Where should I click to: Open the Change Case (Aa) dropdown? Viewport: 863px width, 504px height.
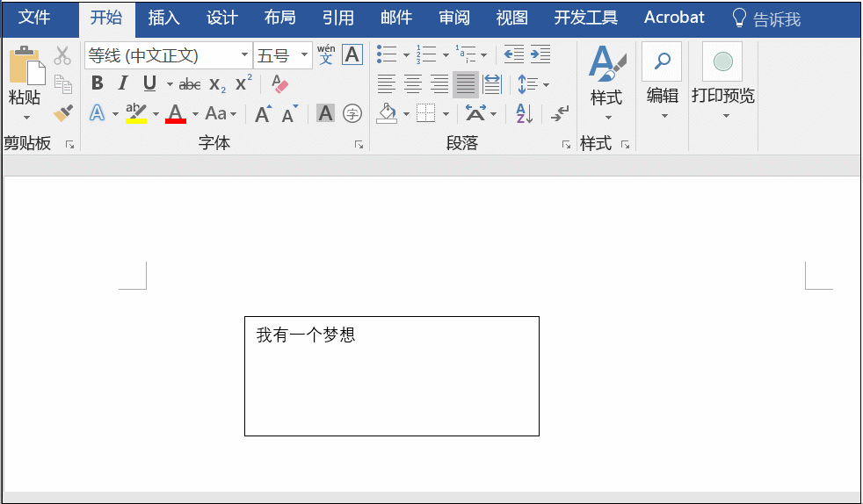221,113
